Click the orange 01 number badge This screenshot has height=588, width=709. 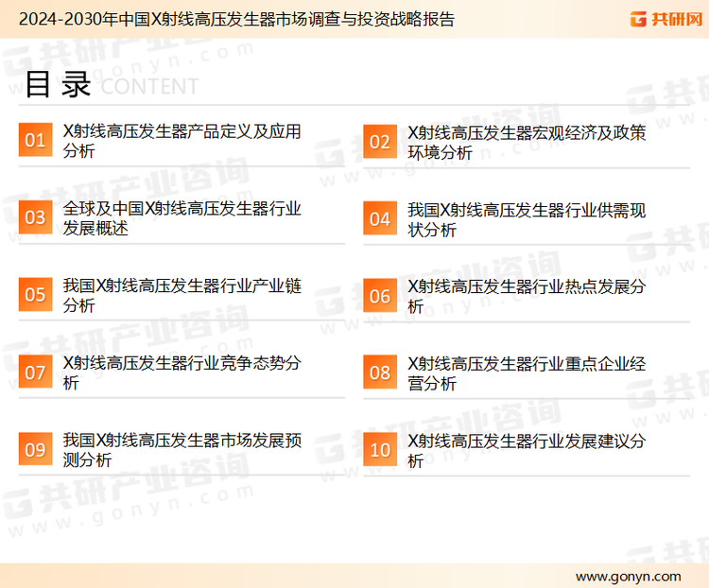[35, 141]
